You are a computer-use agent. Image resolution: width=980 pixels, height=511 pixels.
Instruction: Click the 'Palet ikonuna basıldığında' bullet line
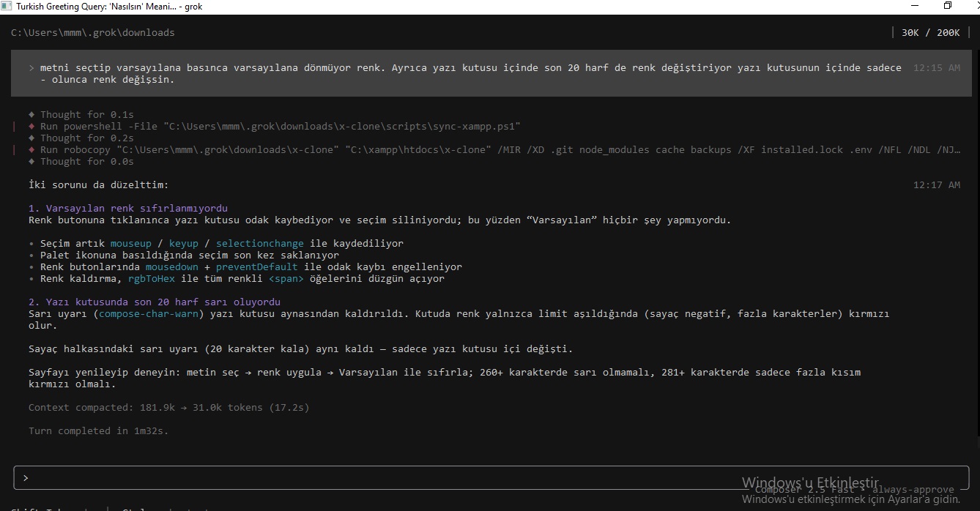click(184, 255)
